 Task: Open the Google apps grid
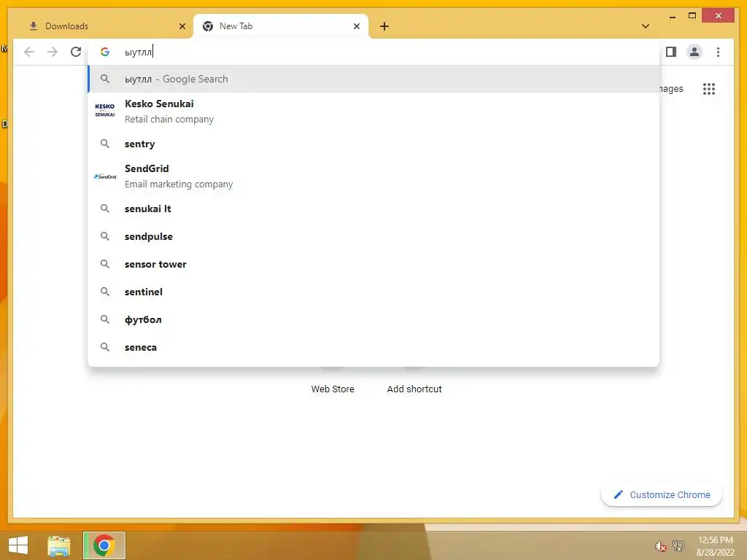pos(709,89)
